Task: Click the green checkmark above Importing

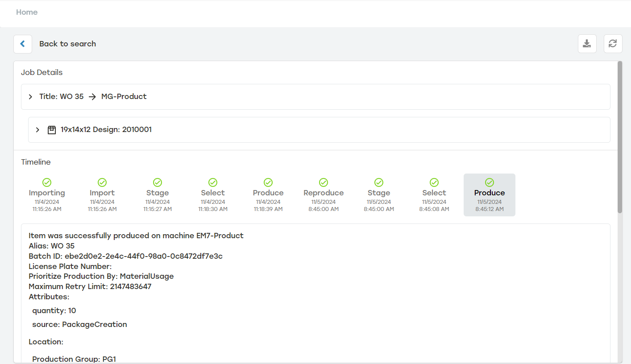Action: tap(46, 182)
